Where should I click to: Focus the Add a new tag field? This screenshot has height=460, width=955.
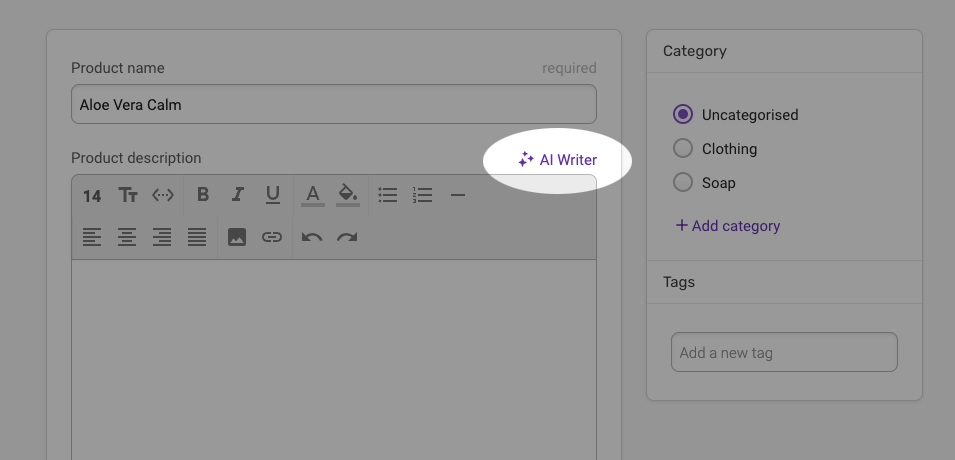784,352
